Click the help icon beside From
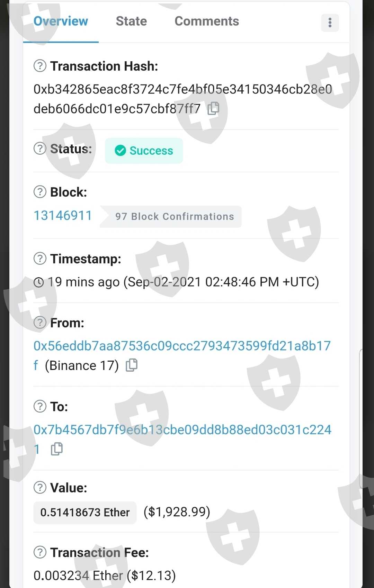Viewport: 374px width, 588px height. tap(40, 323)
